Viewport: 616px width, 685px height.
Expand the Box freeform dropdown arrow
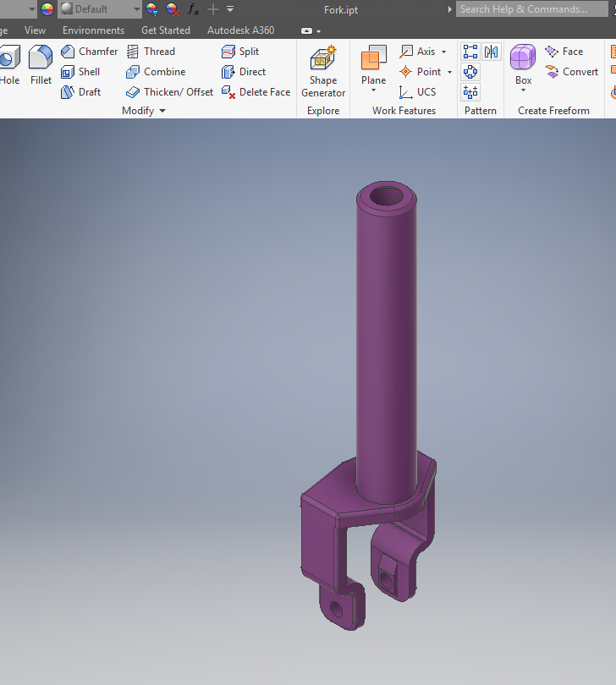pyautogui.click(x=523, y=90)
